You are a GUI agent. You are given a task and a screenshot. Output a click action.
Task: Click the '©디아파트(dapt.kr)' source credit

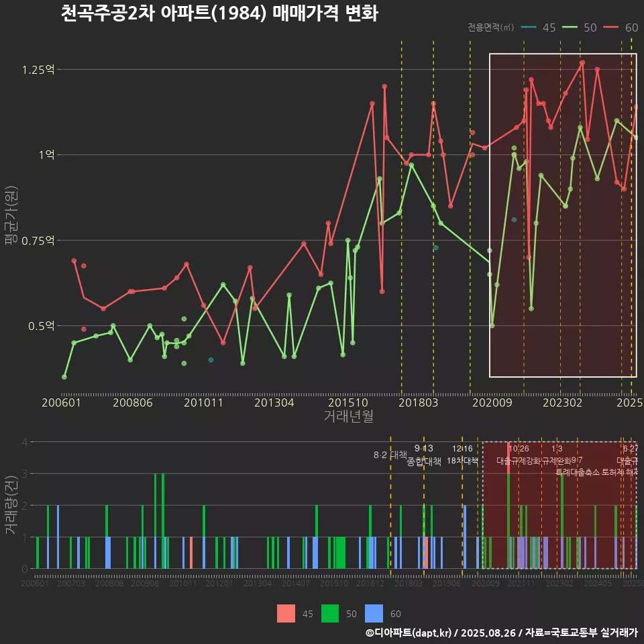tap(409, 633)
